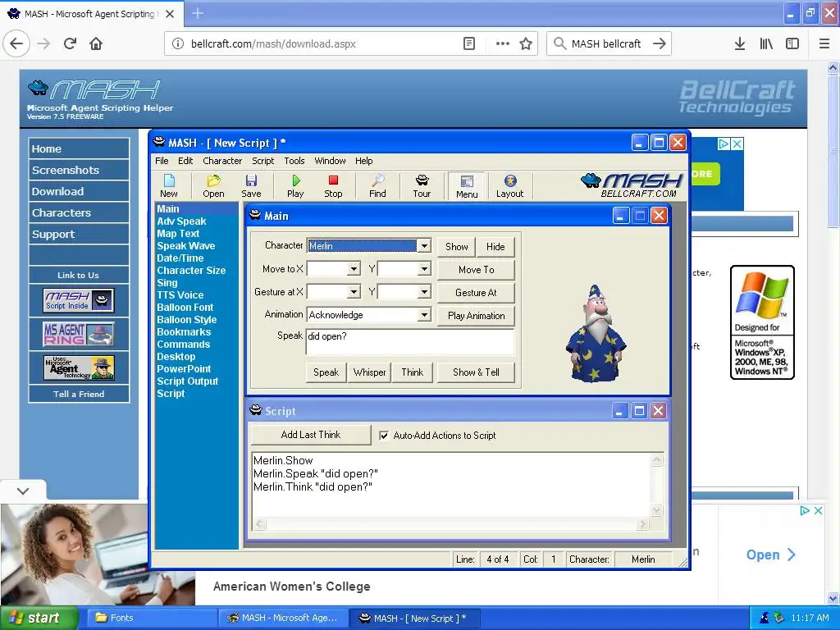Click the MASH Script Inside badge
840x630 pixels.
78,300
